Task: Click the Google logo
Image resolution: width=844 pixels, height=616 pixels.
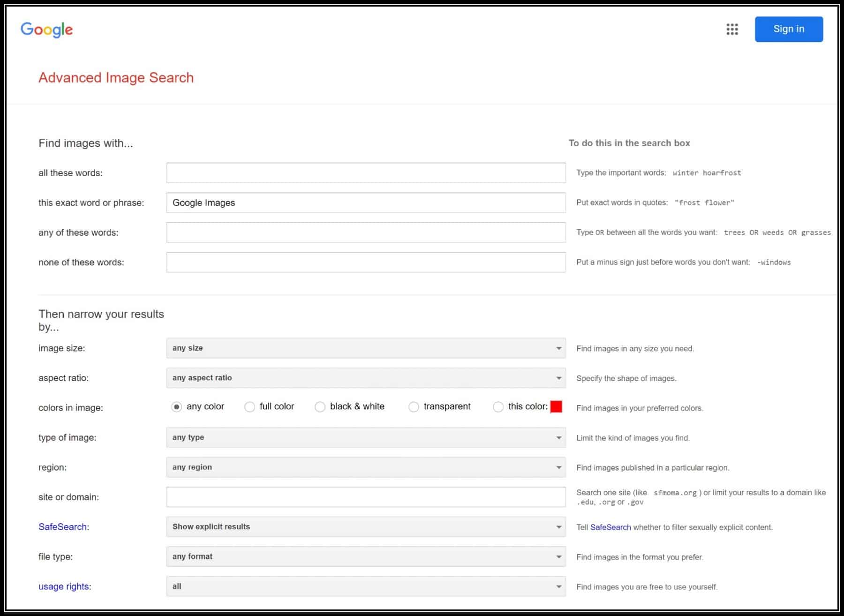Action: [x=47, y=30]
